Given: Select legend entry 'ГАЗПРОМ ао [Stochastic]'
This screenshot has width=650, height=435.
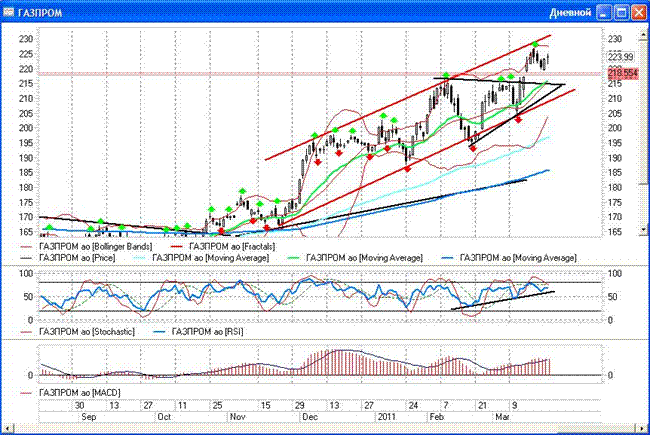Looking at the screenshot, I should 87,332.
